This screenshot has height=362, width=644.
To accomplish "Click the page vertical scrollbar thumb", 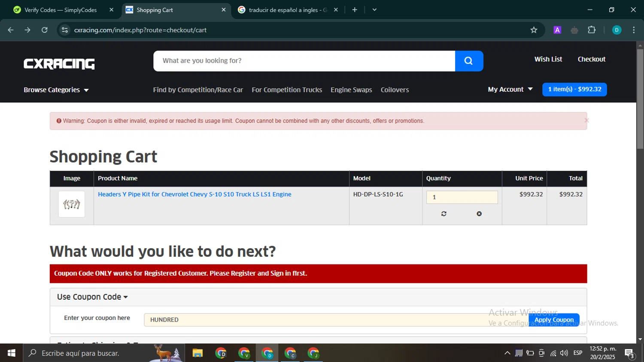I will tap(640, 99).
